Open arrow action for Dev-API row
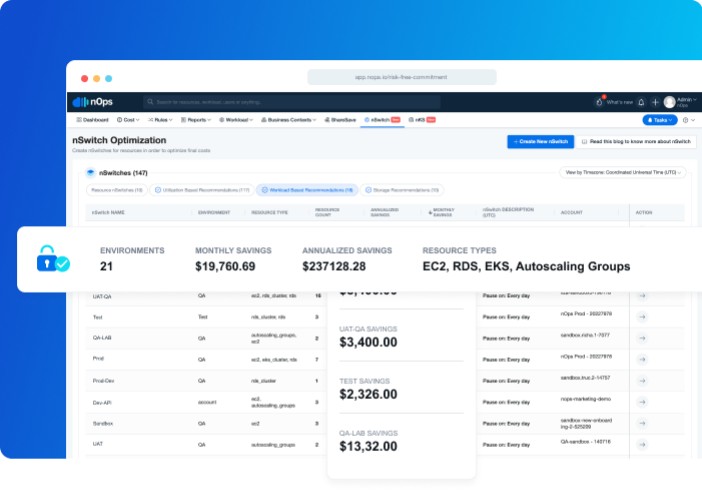 tap(642, 402)
